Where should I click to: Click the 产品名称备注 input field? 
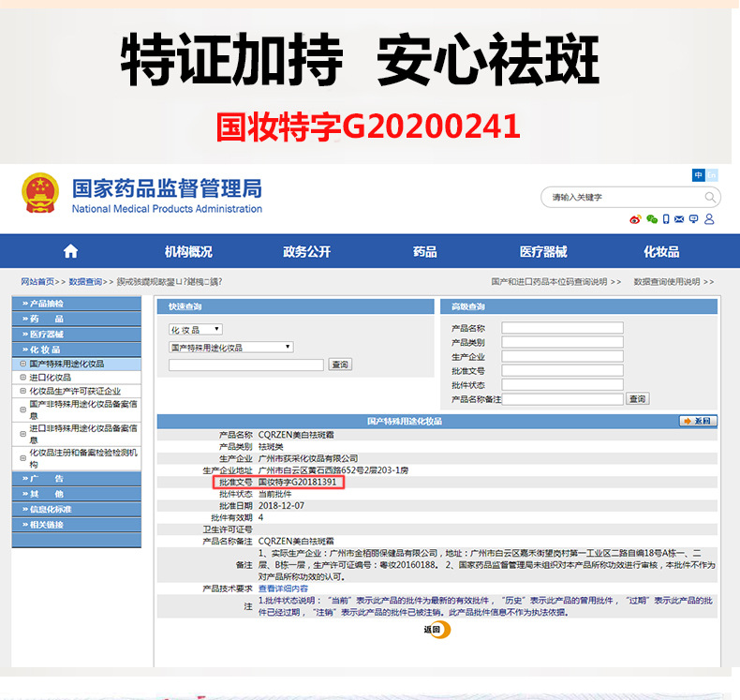click(x=563, y=399)
